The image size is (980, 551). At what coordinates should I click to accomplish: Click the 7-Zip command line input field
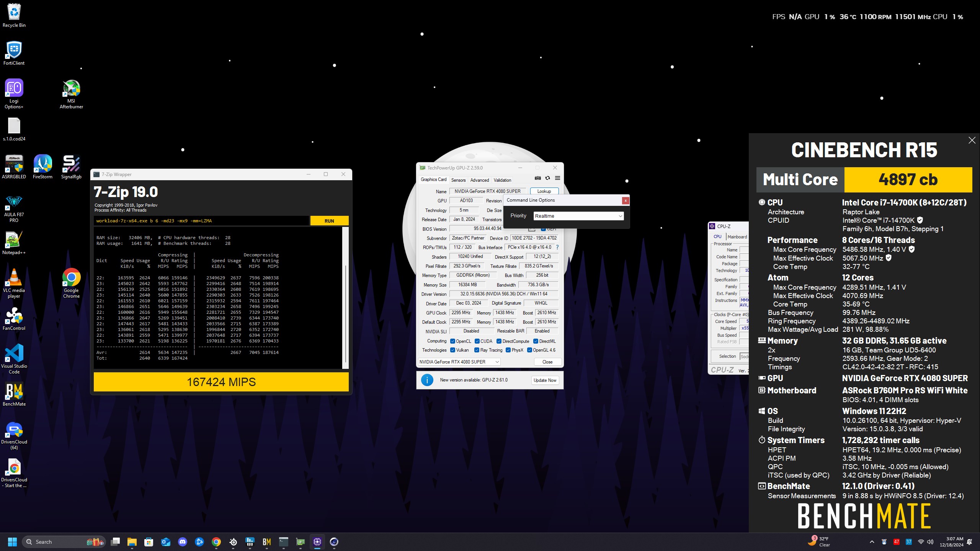pos(201,221)
